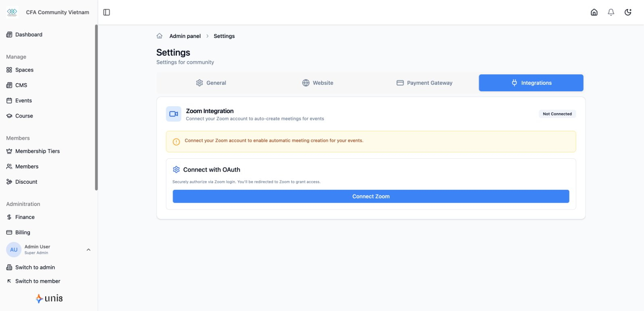Image resolution: width=644 pixels, height=311 pixels.
Task: Switch to the General tab
Action: (x=211, y=83)
